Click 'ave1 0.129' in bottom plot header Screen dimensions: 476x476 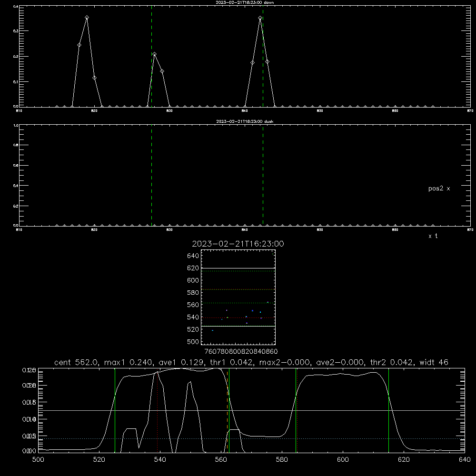point(180,362)
